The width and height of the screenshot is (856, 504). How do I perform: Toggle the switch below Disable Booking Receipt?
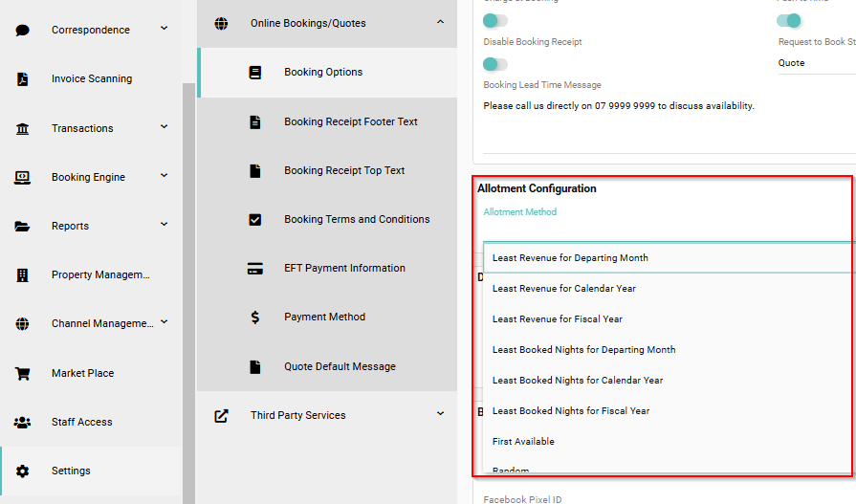494,64
